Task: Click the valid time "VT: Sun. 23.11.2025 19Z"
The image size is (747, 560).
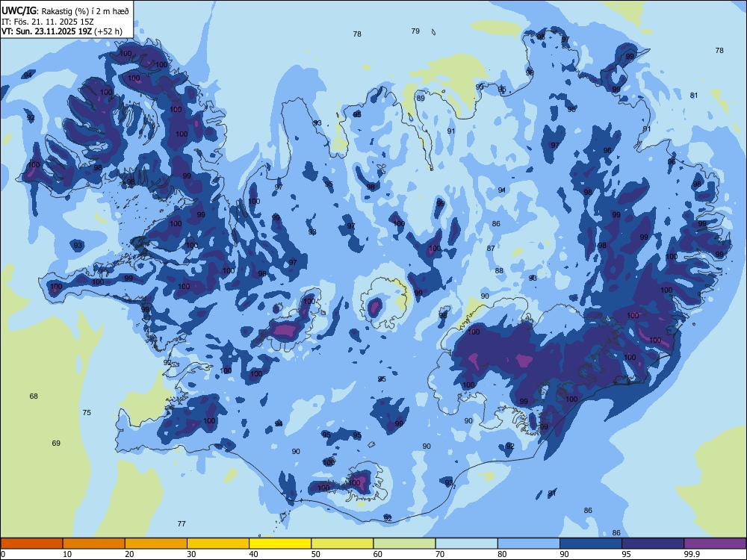Action: pos(46,31)
